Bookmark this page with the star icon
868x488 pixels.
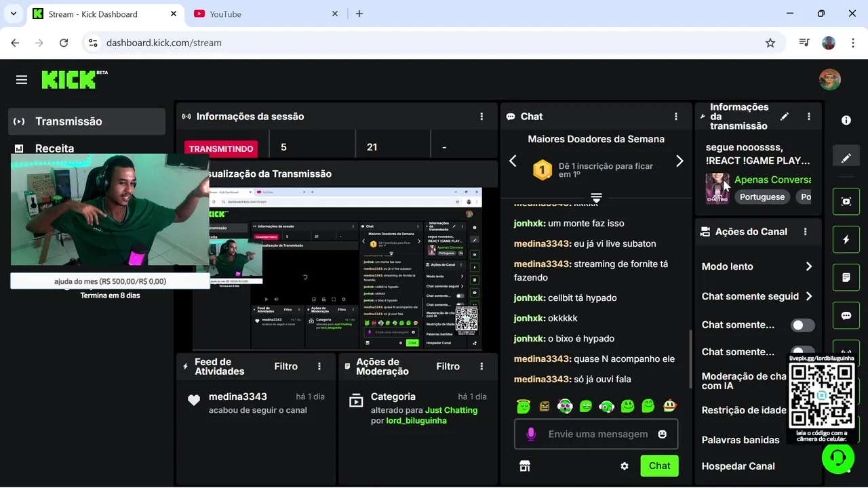coord(770,43)
